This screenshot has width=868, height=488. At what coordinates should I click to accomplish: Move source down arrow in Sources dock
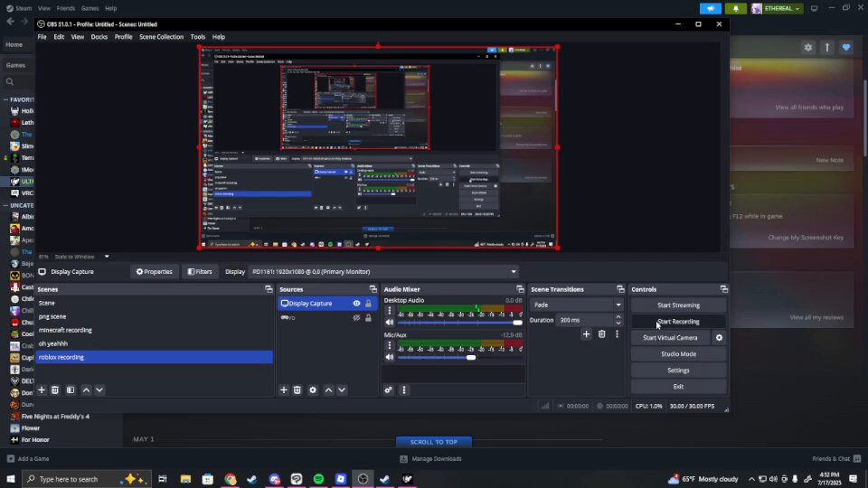(342, 390)
